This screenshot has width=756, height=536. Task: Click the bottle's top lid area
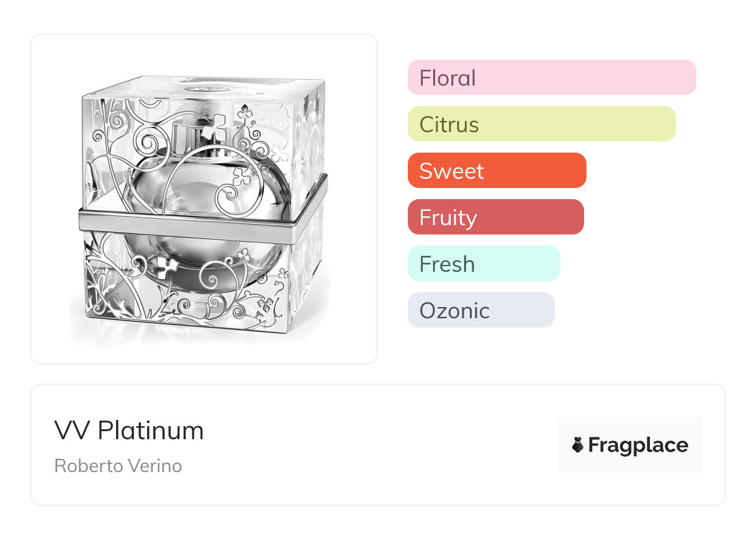[x=205, y=87]
